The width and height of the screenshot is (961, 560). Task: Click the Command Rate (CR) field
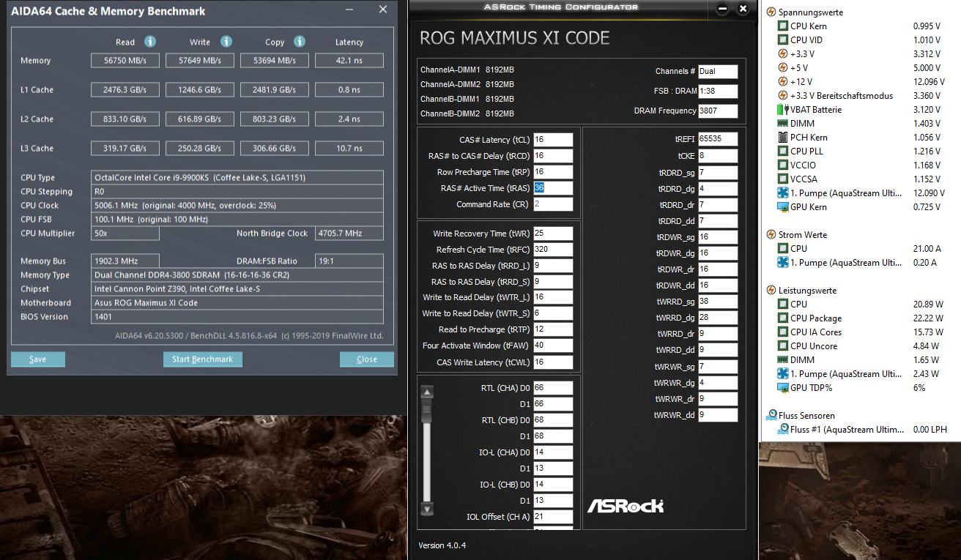553,204
